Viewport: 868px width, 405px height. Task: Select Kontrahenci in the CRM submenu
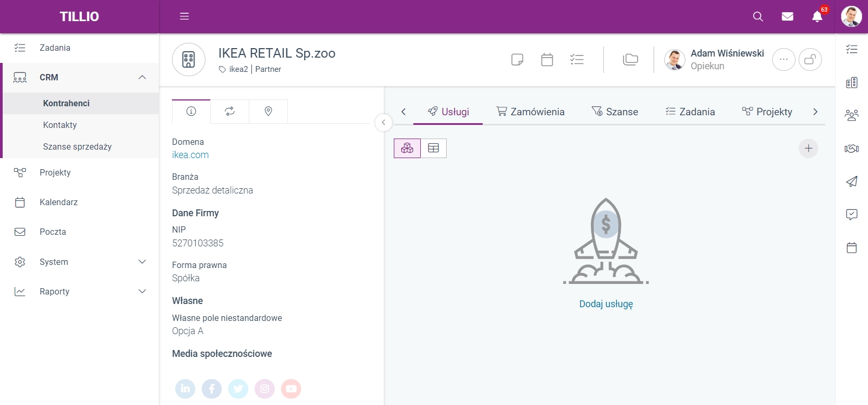[81, 103]
